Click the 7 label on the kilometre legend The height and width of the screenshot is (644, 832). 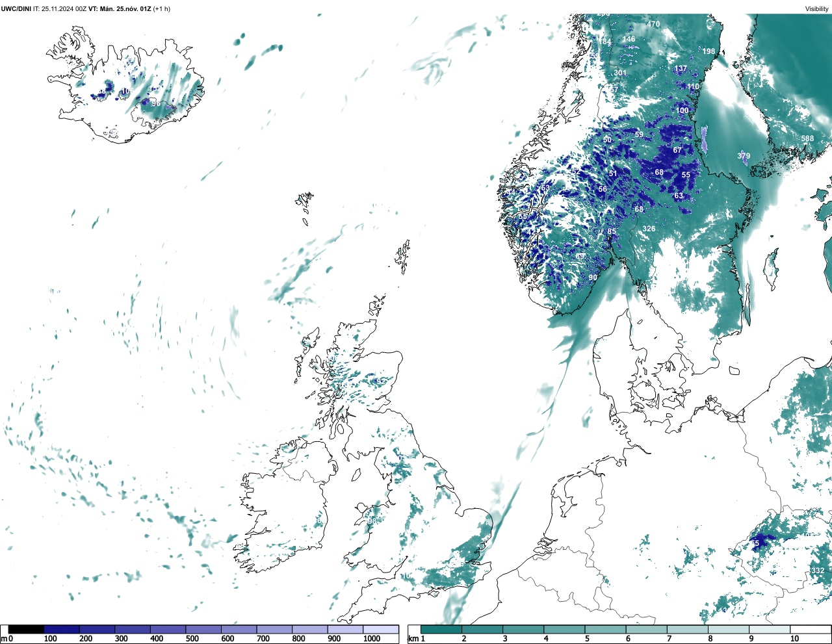click(x=669, y=639)
